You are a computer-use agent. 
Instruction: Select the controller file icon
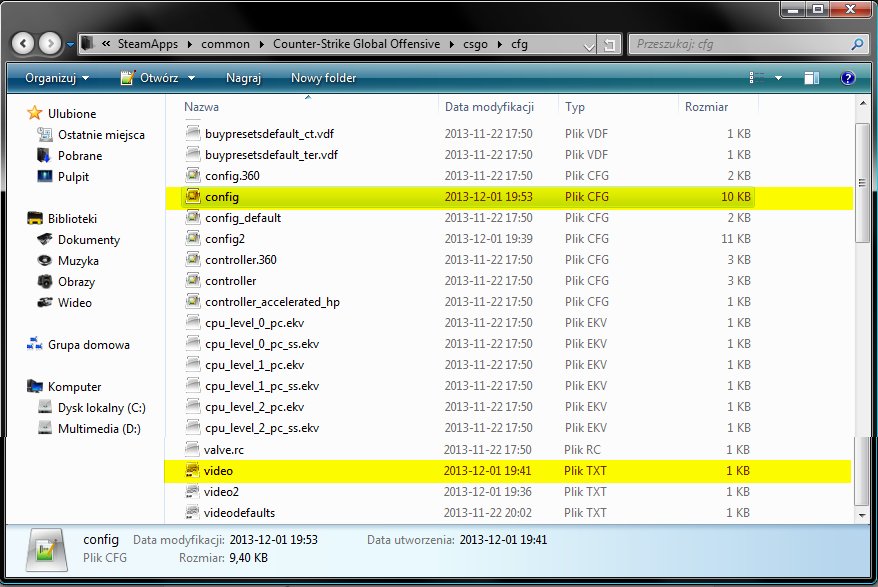193,280
